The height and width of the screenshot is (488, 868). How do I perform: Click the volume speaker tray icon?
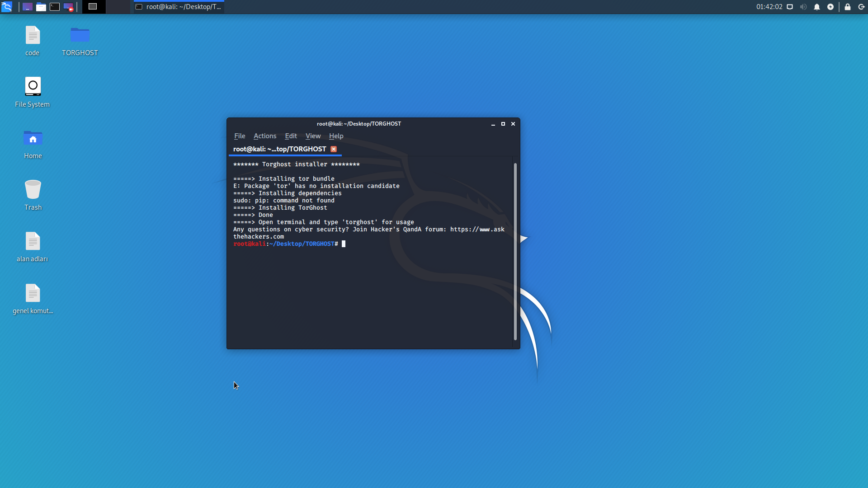pos(803,7)
